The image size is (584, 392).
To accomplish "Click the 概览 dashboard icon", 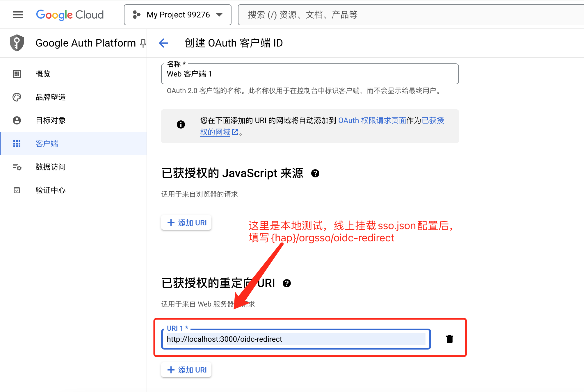I will [17, 74].
